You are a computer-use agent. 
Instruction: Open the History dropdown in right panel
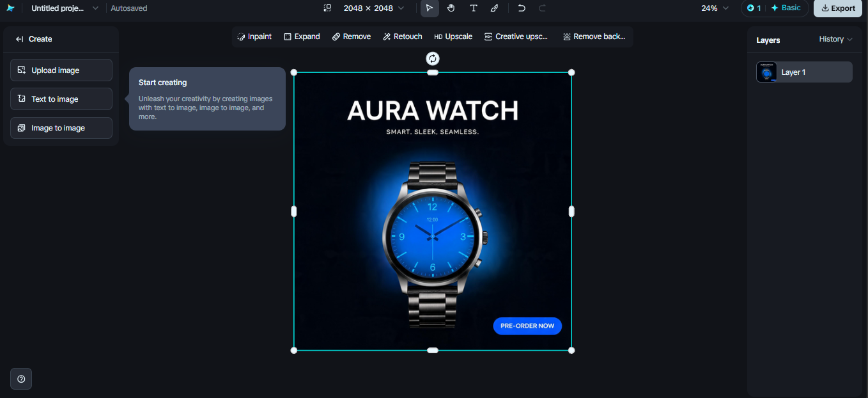point(836,39)
